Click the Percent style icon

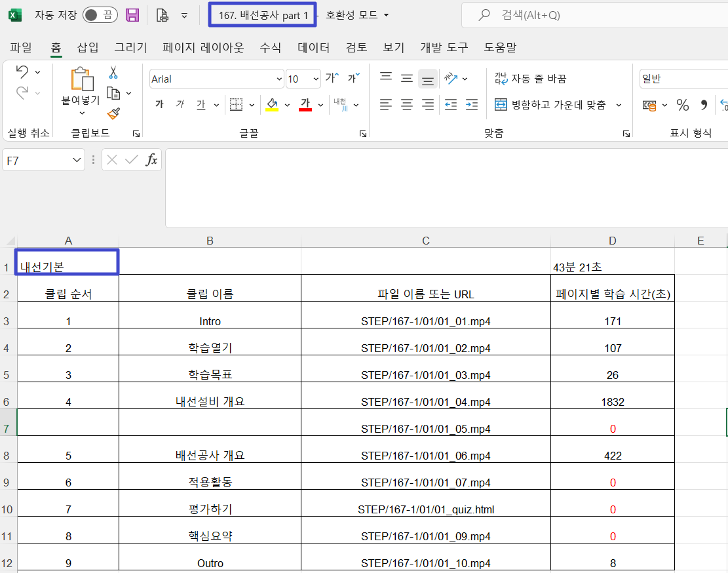click(x=682, y=105)
